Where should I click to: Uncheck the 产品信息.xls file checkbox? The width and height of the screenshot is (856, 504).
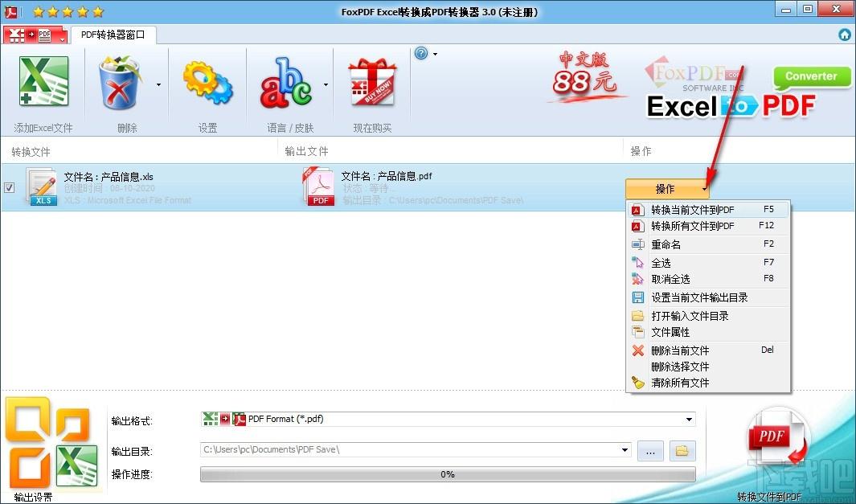tap(9, 188)
